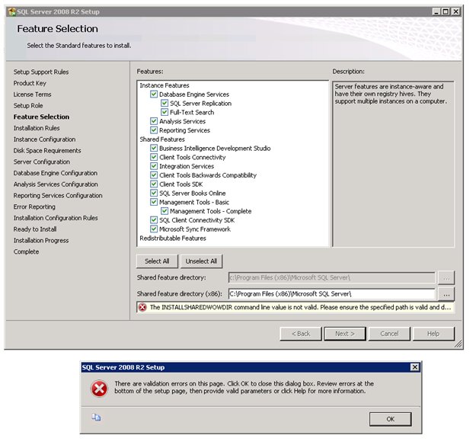
Task: Close the validation errors dialog with X
Action: (414, 367)
